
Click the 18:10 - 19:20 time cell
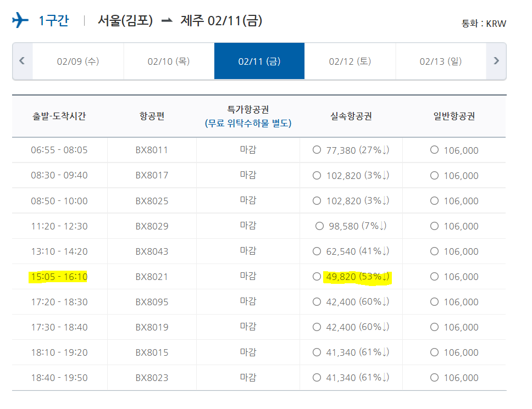(x=59, y=352)
